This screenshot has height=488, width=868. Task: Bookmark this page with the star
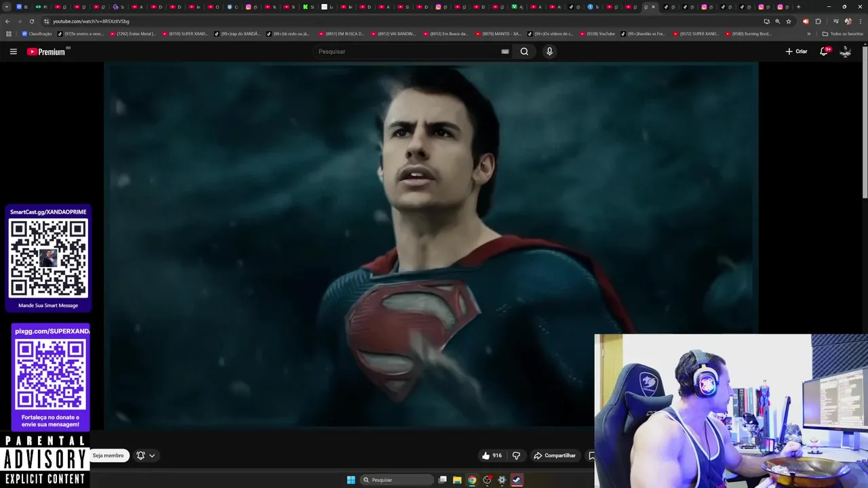789,21
